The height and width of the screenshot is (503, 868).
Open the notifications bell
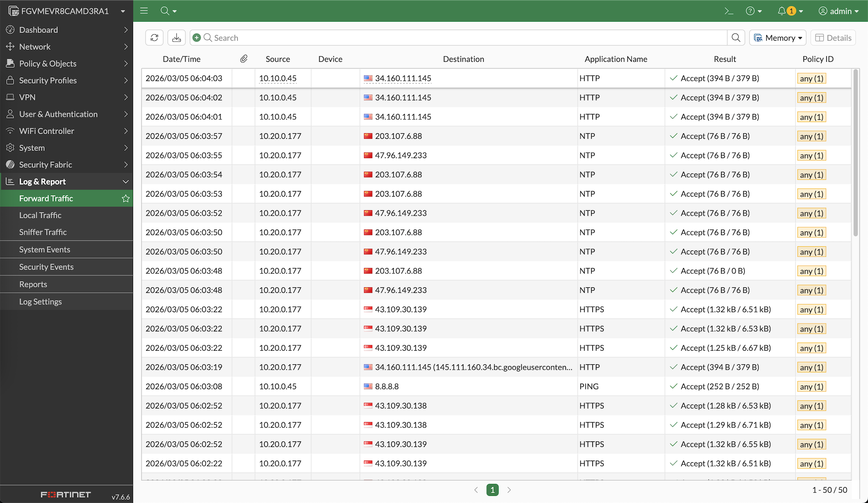782,11
